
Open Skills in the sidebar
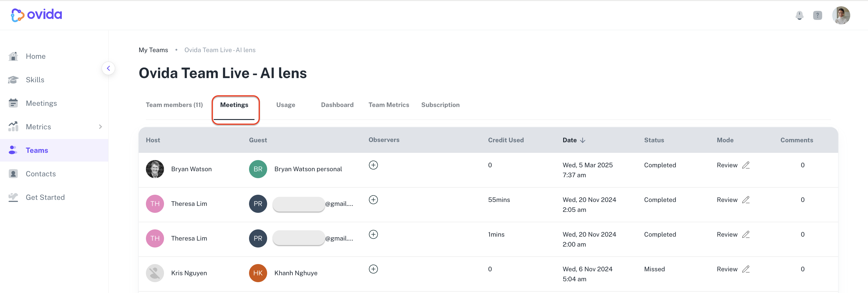tap(54, 80)
